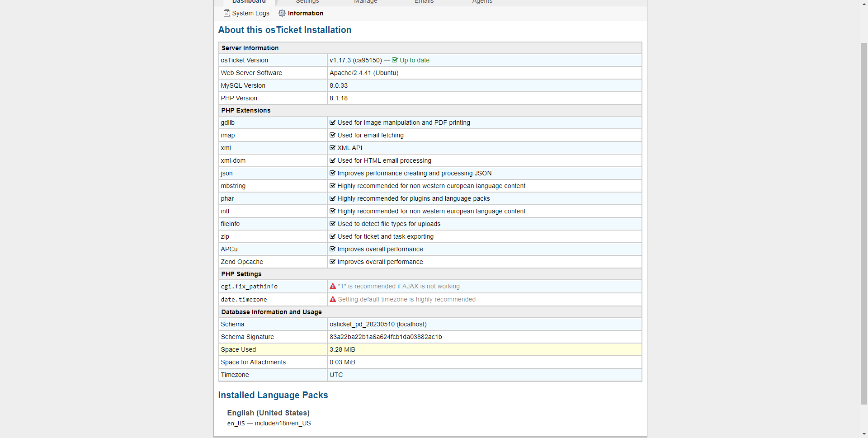
Task: Click the Information gear icon
Action: tap(282, 13)
